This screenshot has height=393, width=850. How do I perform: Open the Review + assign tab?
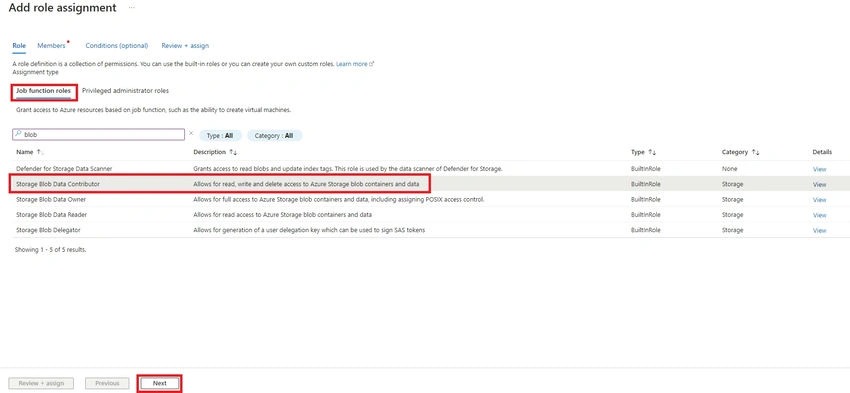(185, 46)
